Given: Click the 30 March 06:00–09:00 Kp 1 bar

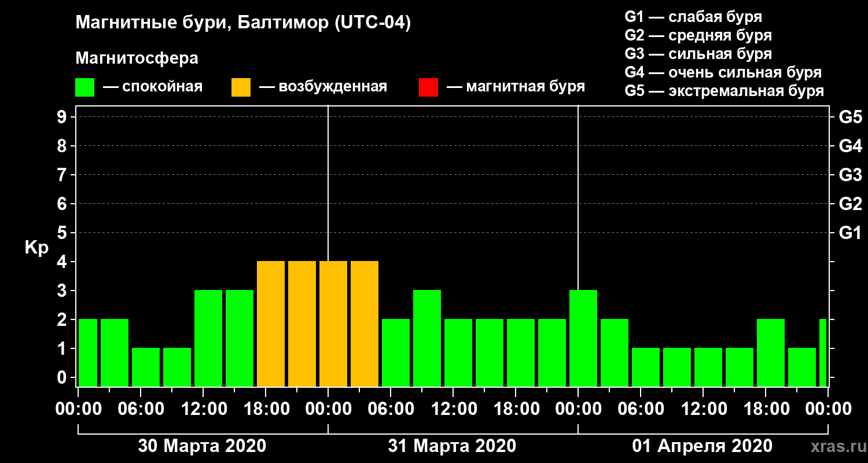Looking at the screenshot, I should pyautogui.click(x=146, y=367).
